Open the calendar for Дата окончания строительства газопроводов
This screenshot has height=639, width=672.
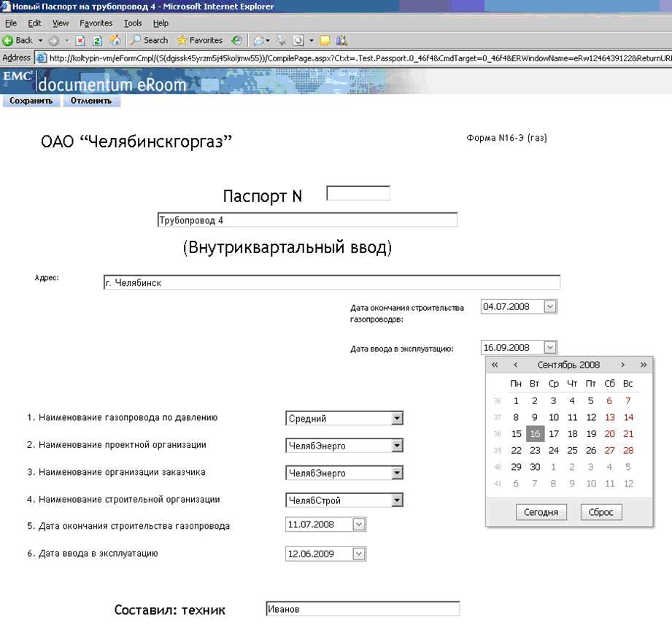click(550, 306)
